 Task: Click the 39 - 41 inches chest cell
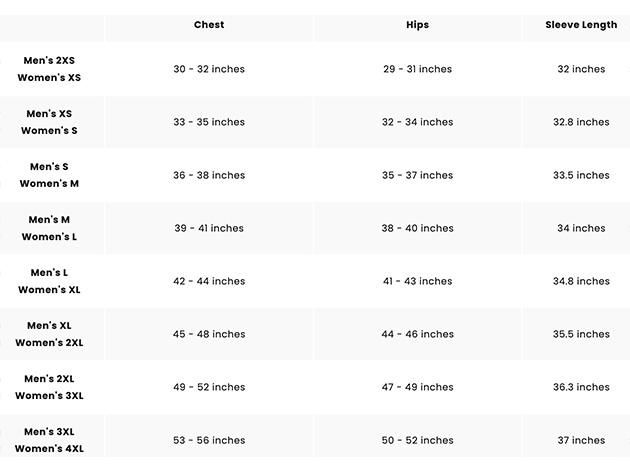(209, 228)
